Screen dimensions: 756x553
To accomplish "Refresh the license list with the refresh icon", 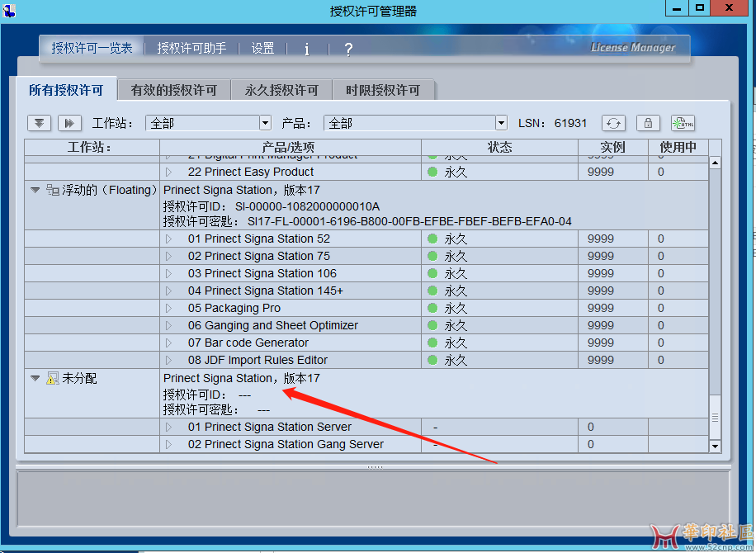I will tap(613, 124).
